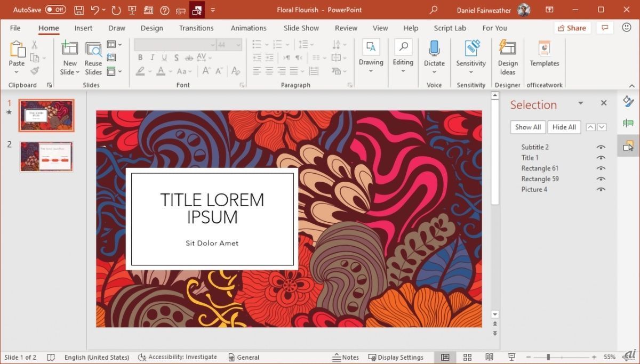Click the Show All button
The width and height of the screenshot is (640, 364).
[x=527, y=127]
